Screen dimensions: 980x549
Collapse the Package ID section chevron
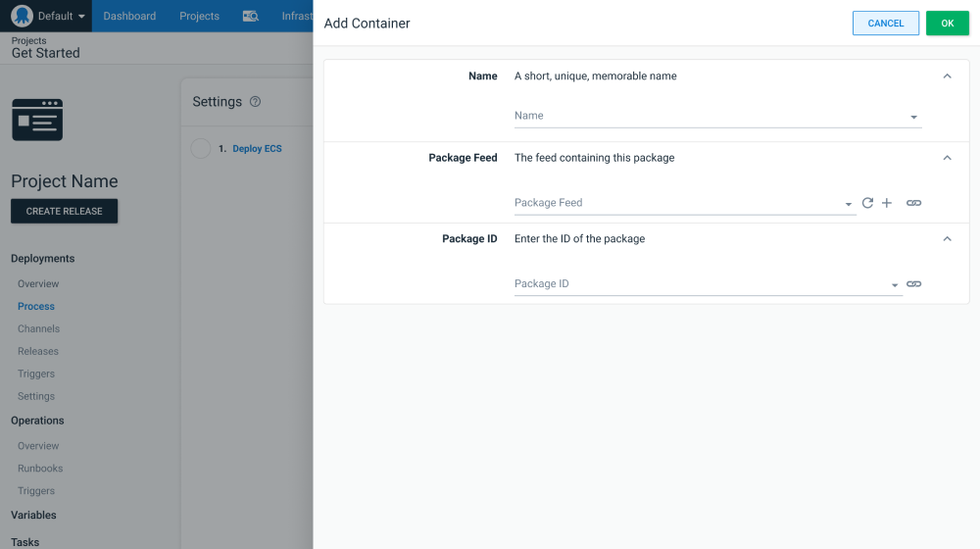pos(948,239)
